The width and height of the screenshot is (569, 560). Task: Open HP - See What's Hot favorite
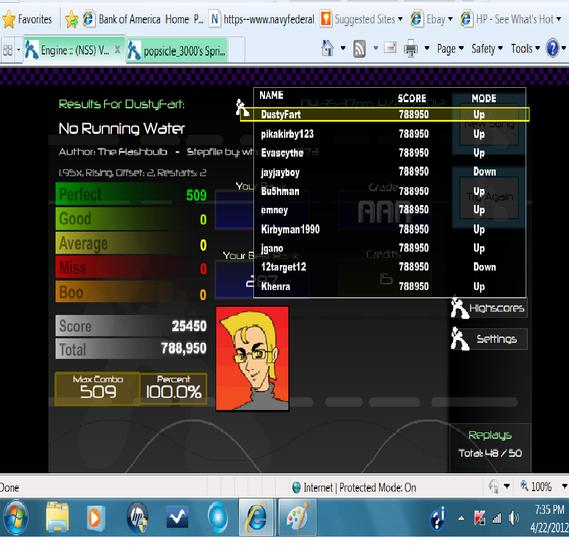(511, 19)
